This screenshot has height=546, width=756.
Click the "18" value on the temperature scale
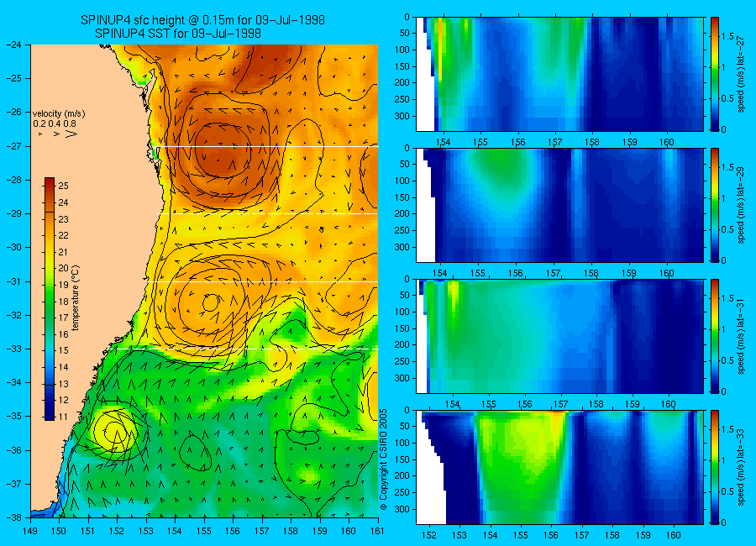tap(63, 302)
